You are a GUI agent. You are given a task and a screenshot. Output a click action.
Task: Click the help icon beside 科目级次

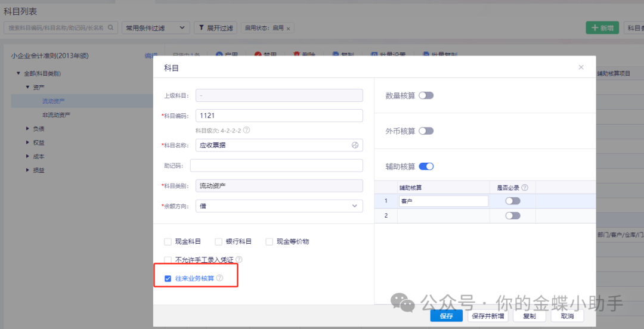(246, 130)
